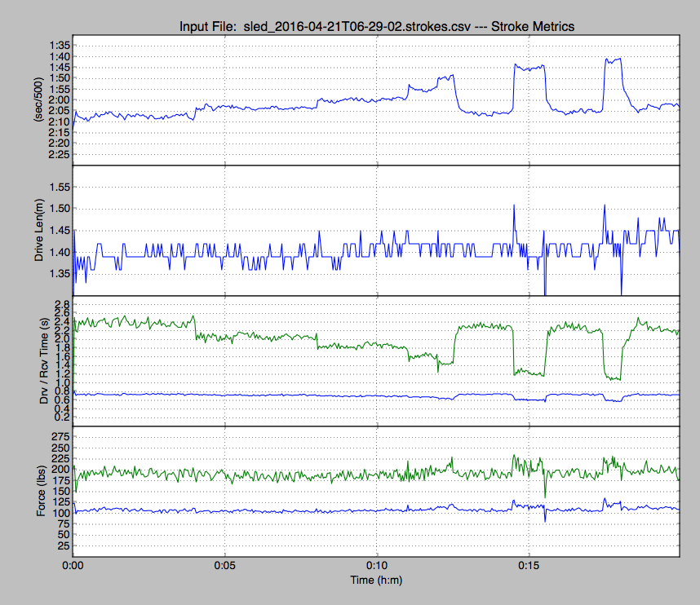Click the Stroke Metrics plot title
This screenshot has width=700, height=605.
coord(376,26)
